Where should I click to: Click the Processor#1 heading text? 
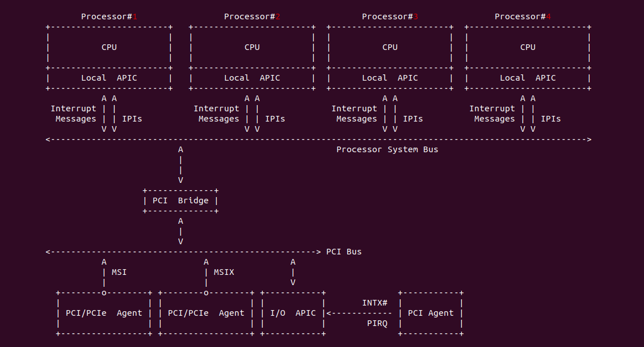point(109,16)
